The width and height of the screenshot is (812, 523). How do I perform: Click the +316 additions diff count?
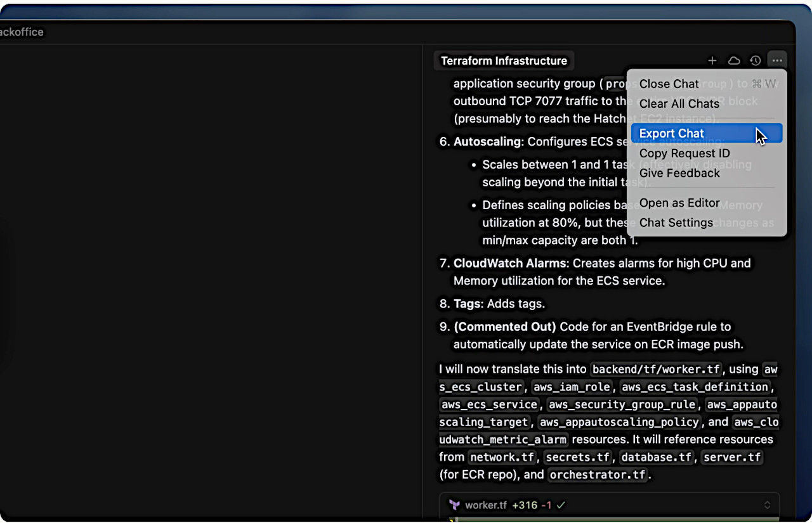pyautogui.click(x=524, y=505)
